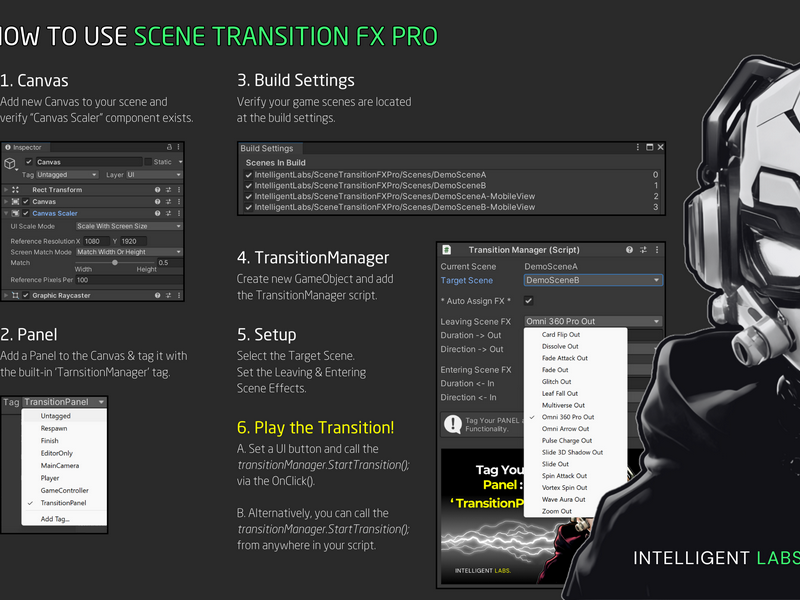The image size is (800, 600).
Task: Click the Rect Transform component icon
Action: (15, 190)
